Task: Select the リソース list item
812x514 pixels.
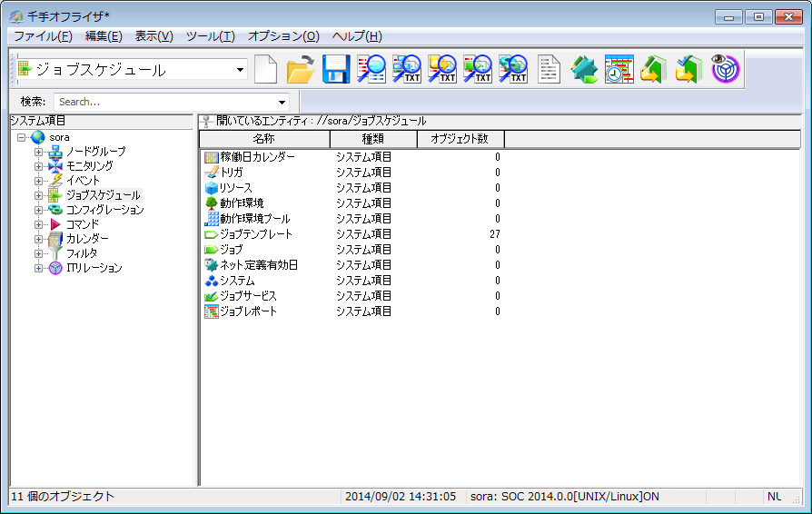Action: (235, 188)
